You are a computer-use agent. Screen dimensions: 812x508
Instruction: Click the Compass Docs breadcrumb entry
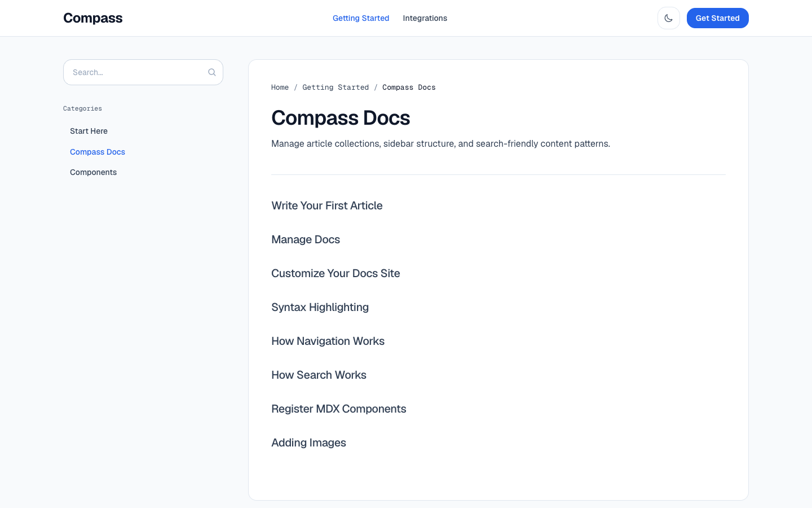click(409, 87)
